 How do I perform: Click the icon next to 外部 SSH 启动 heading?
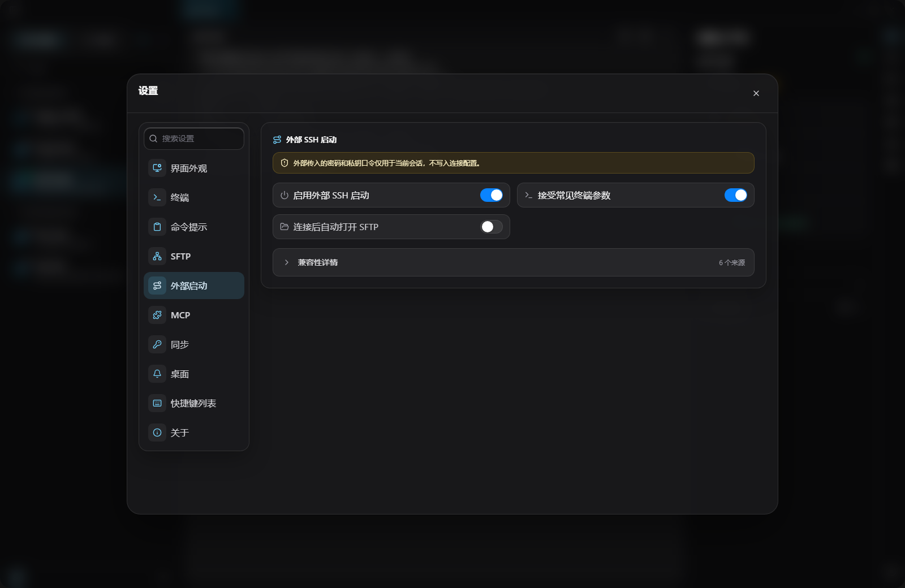pos(277,140)
